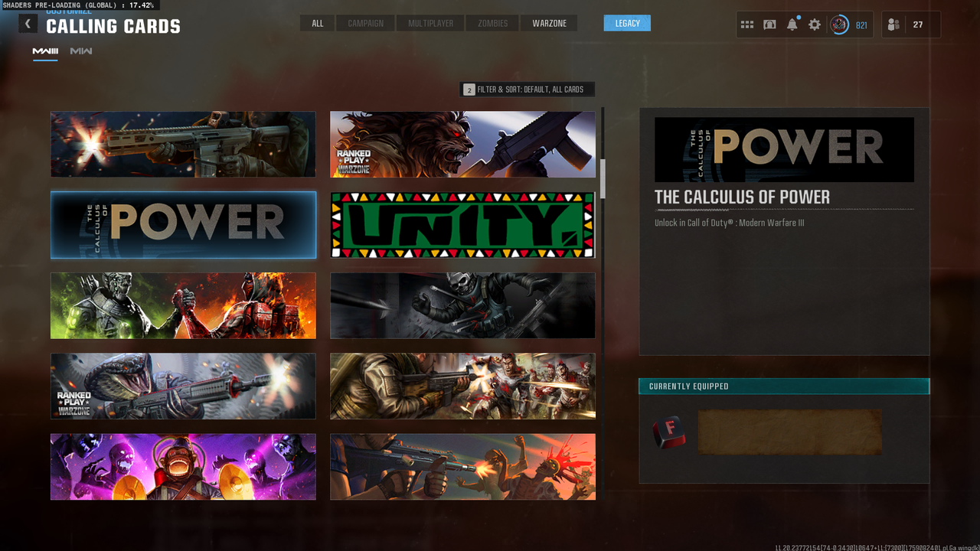Switch to the WARZONE tab

click(x=550, y=23)
